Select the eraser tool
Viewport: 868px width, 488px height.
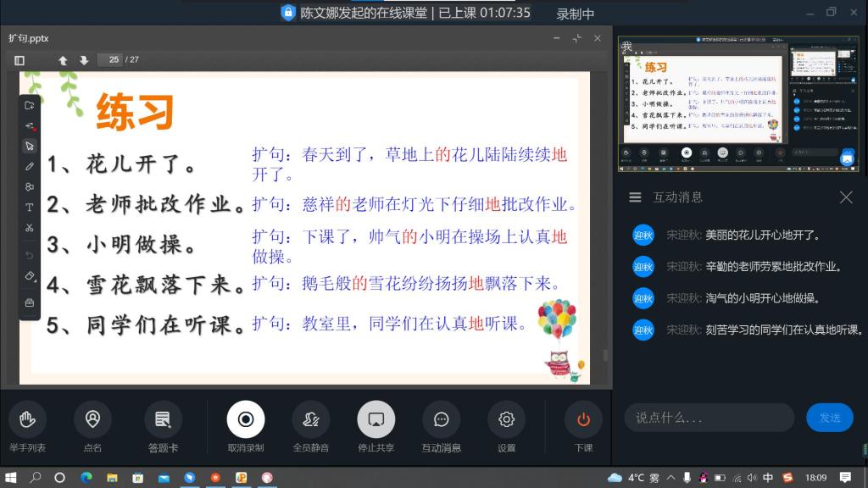coord(28,276)
